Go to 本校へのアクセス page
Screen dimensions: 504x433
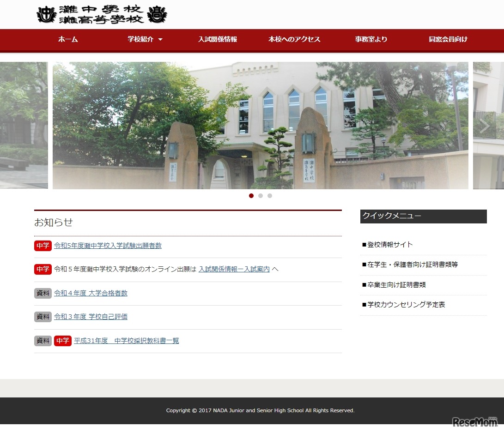tap(294, 39)
